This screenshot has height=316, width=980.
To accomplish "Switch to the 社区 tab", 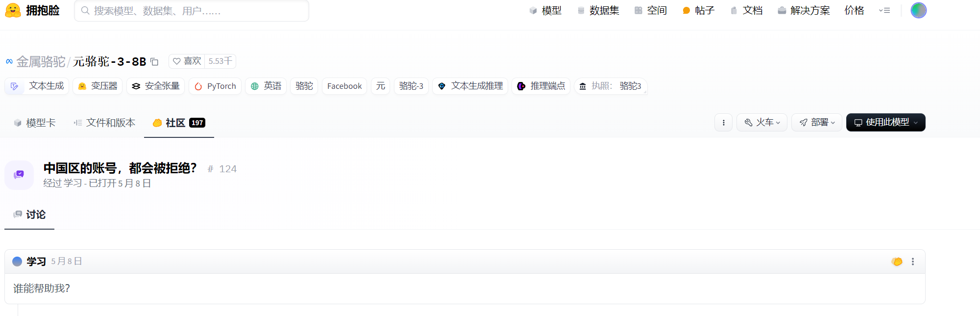I will point(179,123).
